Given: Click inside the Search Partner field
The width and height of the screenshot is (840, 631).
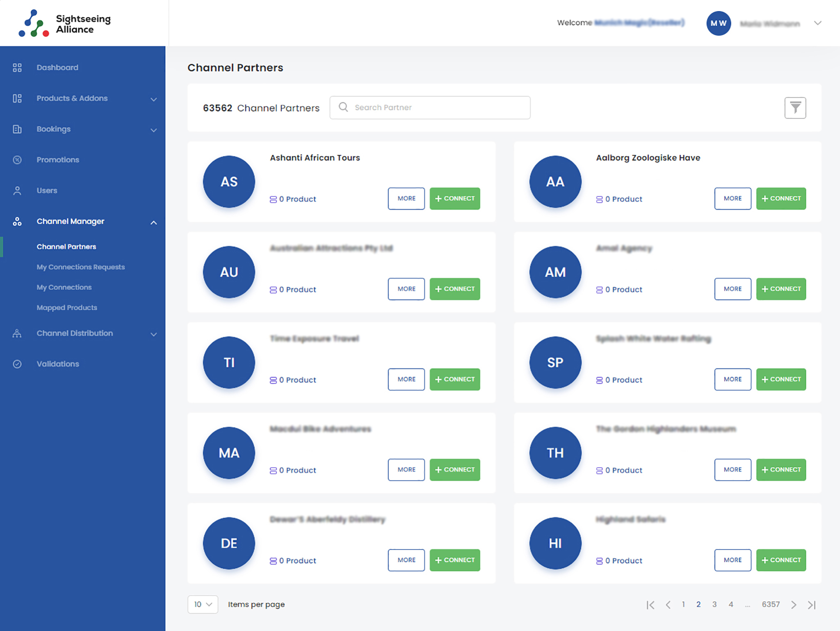Looking at the screenshot, I should coord(430,107).
